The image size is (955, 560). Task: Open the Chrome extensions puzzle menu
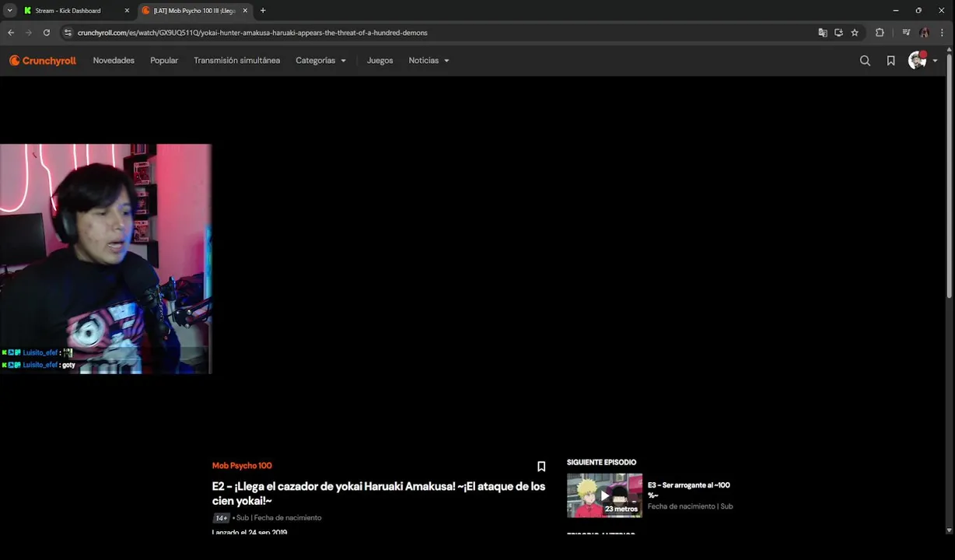pyautogui.click(x=880, y=33)
